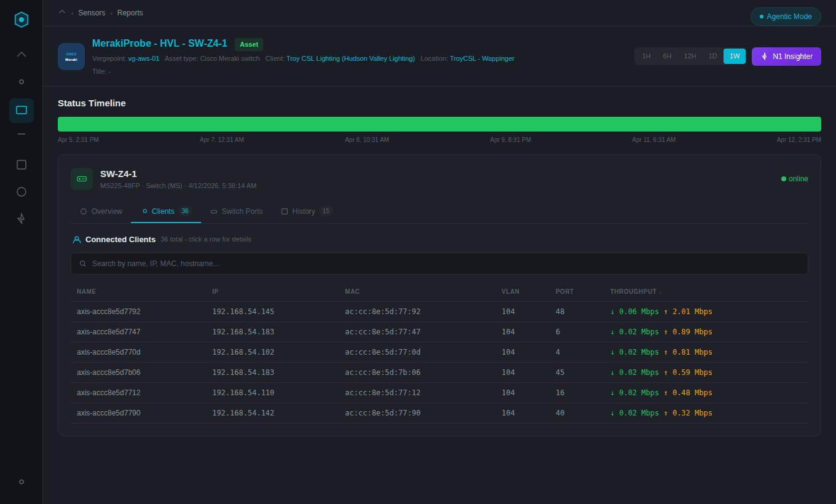Switch to the Switch Ports tab

(237, 211)
